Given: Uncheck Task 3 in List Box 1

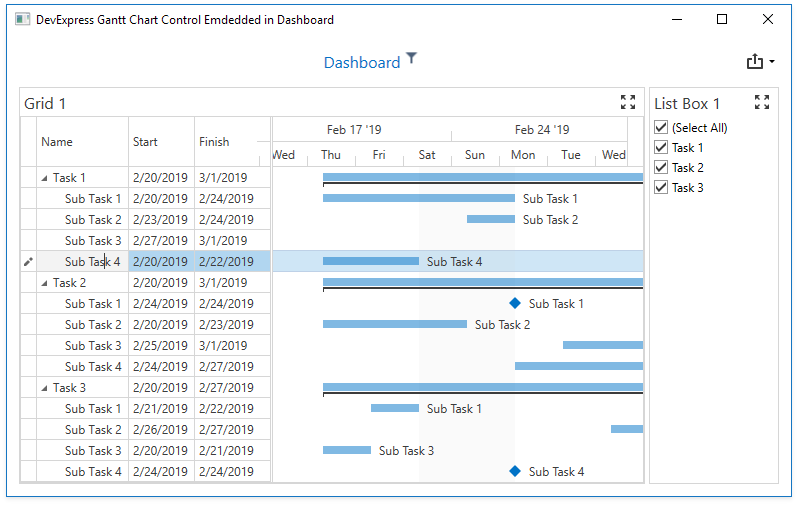Looking at the screenshot, I should 661,187.
